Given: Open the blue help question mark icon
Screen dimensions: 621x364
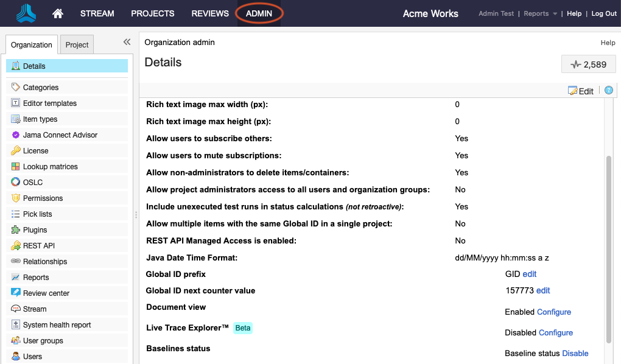Looking at the screenshot, I should click(x=608, y=91).
